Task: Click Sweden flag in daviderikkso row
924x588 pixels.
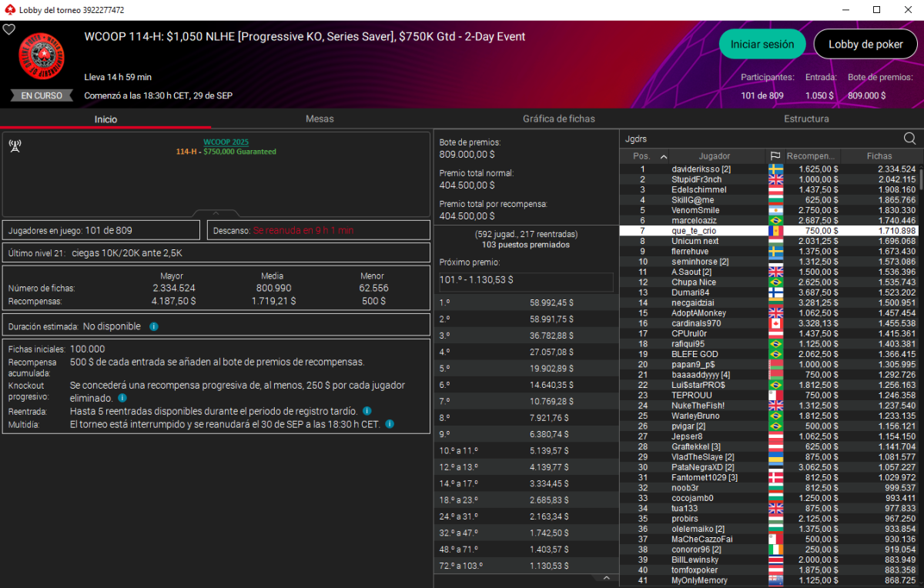Action: tap(775, 169)
